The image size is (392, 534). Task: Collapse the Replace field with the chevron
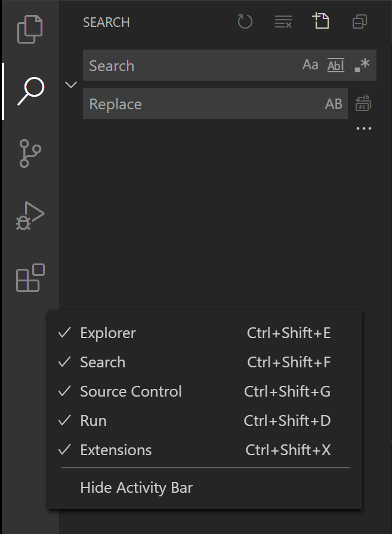tap(70, 84)
